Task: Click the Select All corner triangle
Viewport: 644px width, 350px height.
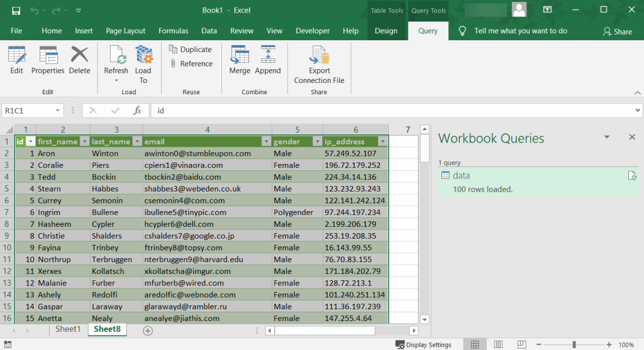Action: click(8, 129)
